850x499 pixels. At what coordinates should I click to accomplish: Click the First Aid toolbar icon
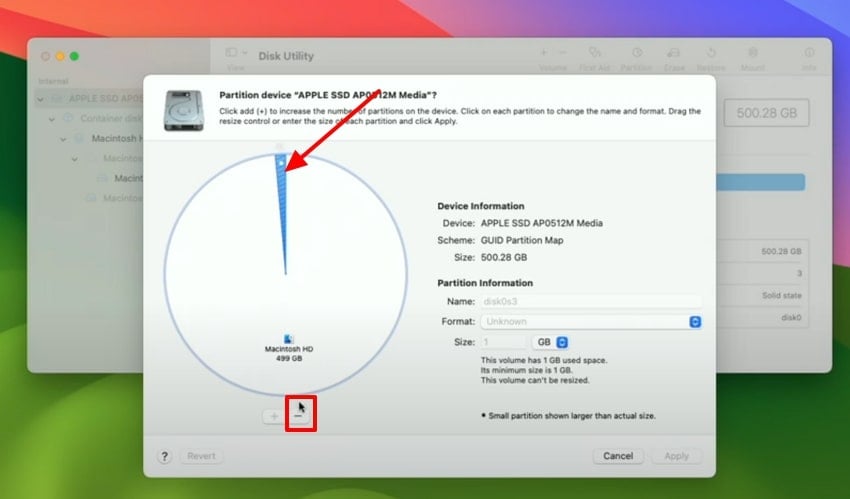(x=595, y=53)
